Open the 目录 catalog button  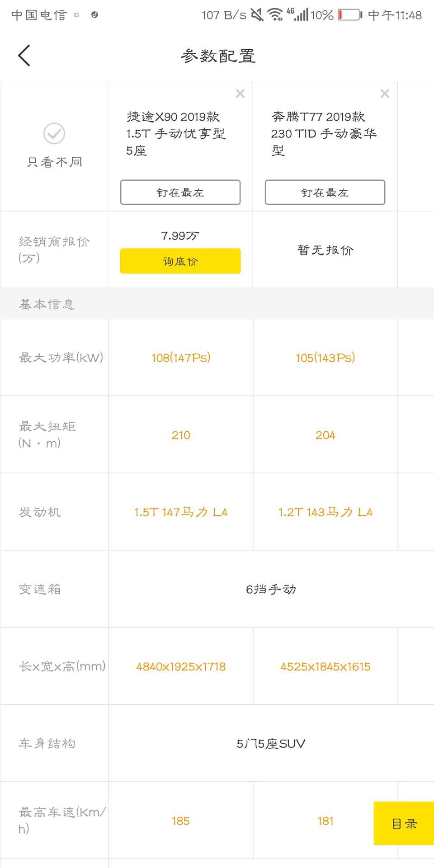[x=404, y=824]
